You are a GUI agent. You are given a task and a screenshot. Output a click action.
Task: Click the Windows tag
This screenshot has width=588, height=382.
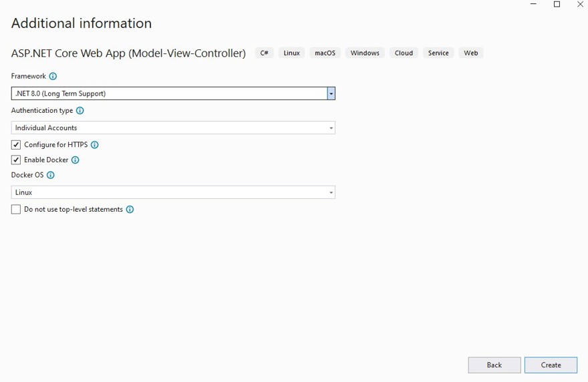(x=365, y=53)
